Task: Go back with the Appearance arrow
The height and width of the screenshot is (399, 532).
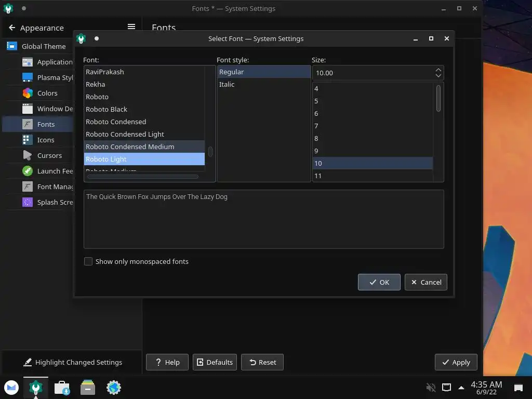Action: click(x=12, y=28)
